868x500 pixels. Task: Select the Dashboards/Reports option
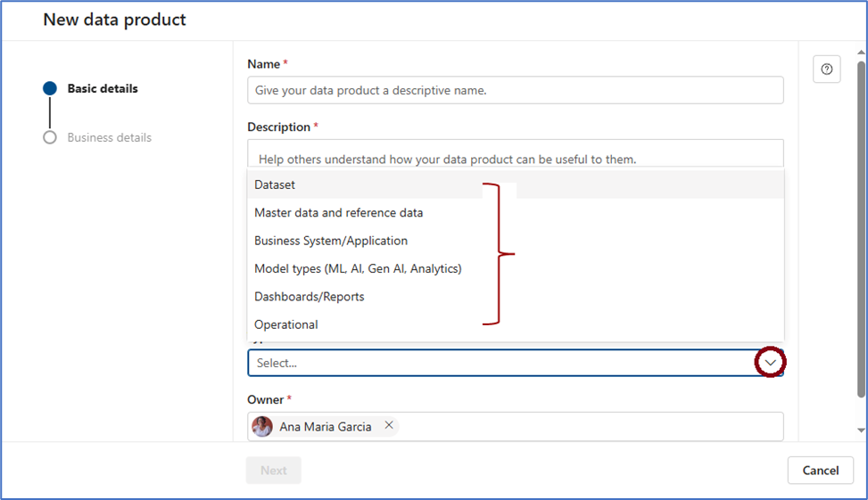[x=516, y=297]
